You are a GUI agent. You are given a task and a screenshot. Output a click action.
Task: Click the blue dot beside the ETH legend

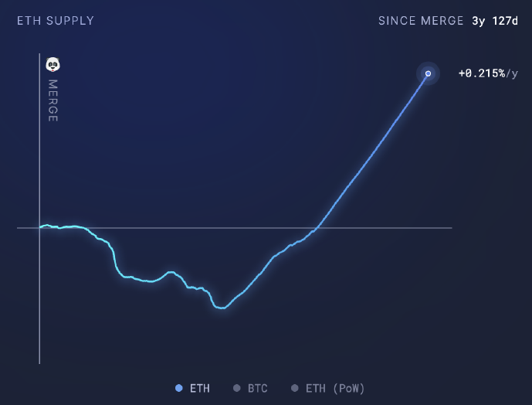click(179, 388)
